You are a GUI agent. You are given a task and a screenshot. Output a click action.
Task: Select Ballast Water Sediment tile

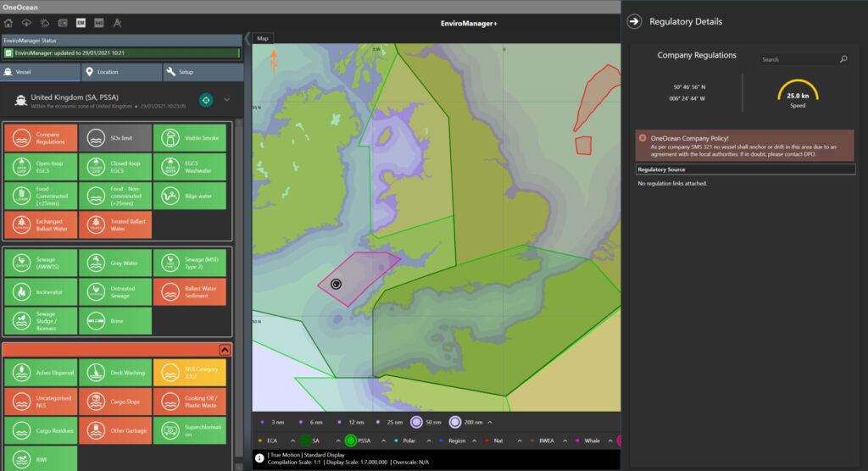click(x=190, y=291)
